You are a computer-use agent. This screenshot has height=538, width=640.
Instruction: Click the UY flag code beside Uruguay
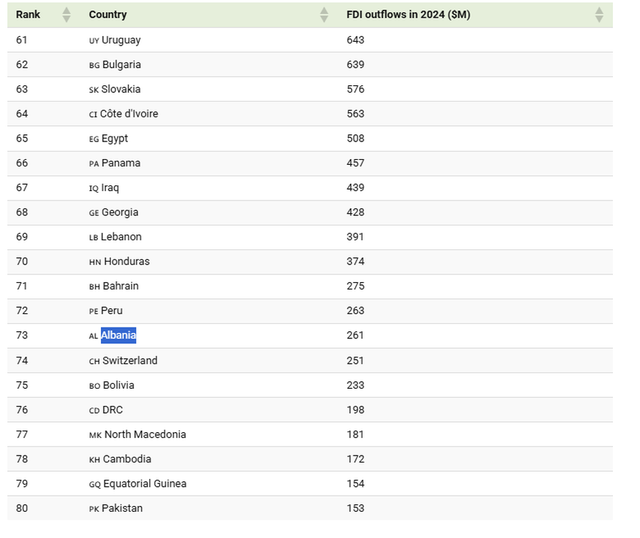coord(94,41)
